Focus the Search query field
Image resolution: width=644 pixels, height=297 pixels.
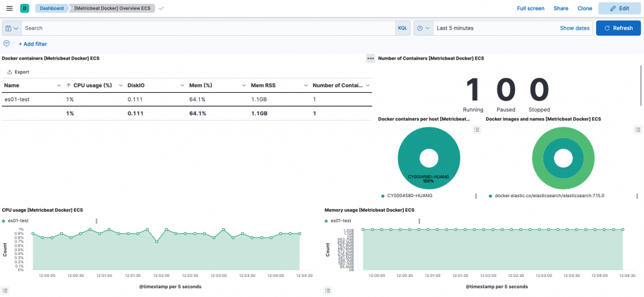pos(208,28)
